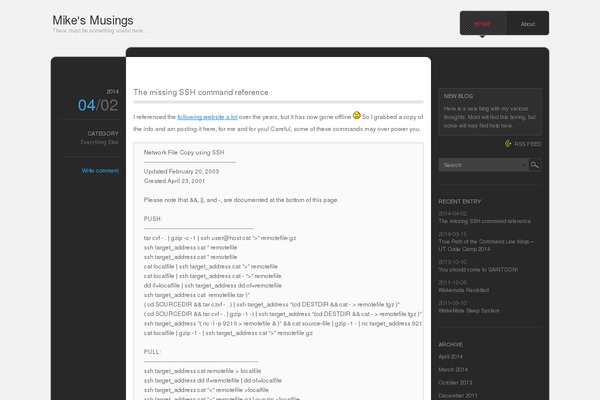
Task: Open the About menu item
Action: click(528, 24)
